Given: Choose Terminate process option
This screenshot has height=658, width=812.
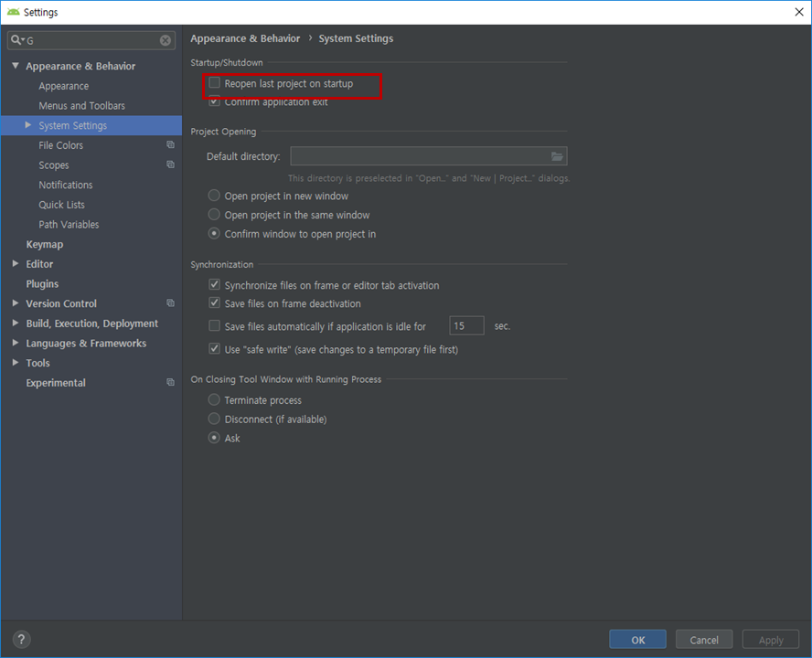Looking at the screenshot, I should coord(214,399).
